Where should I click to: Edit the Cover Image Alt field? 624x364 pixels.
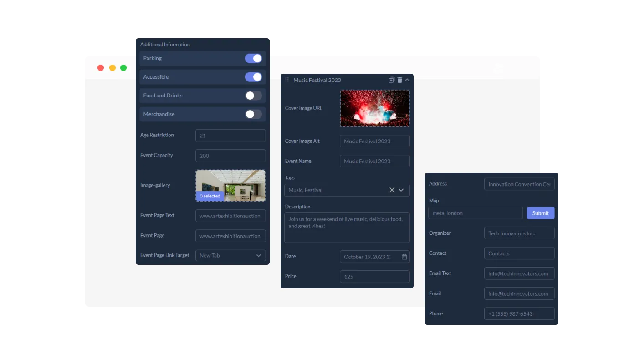tap(375, 141)
